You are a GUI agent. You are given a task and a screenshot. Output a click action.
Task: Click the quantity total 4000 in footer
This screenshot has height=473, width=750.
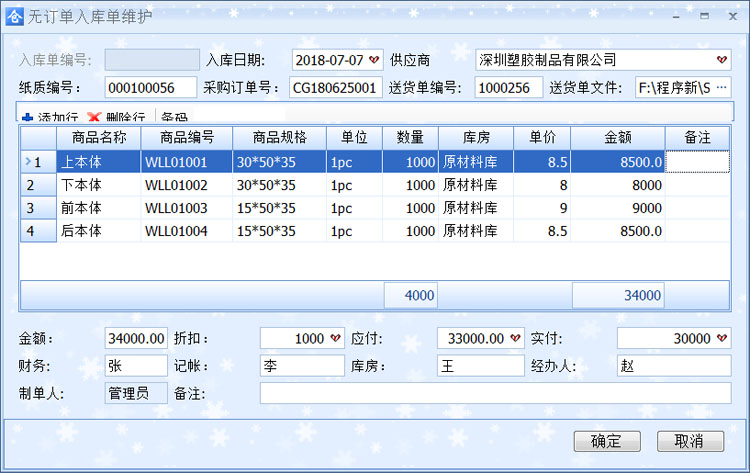tap(411, 295)
